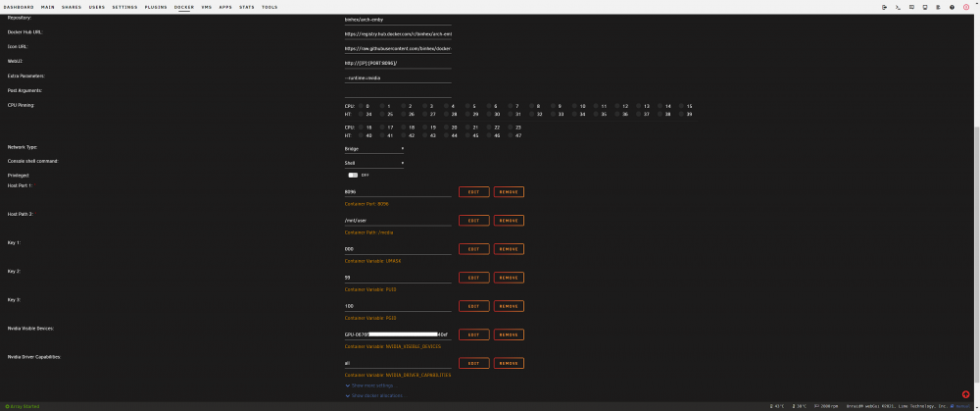Go to the Shares tab

click(x=72, y=7)
